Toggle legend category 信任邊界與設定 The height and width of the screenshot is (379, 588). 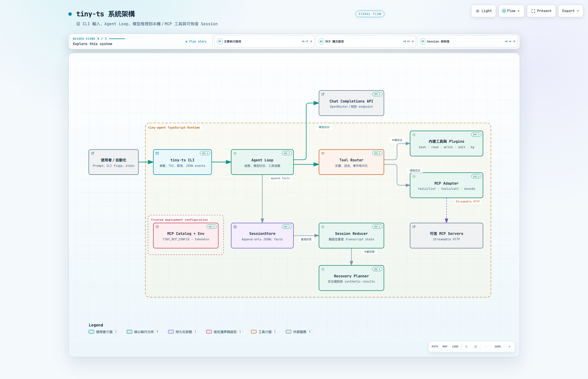(x=224, y=332)
